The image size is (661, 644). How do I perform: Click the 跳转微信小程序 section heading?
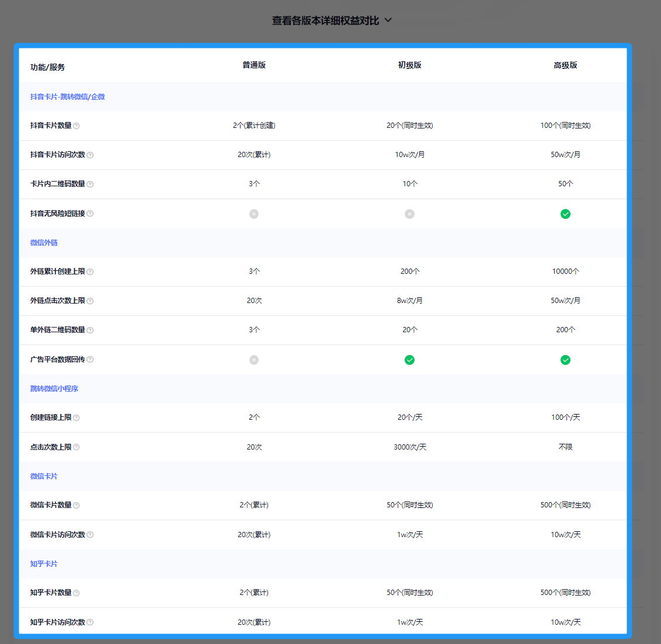(x=54, y=389)
